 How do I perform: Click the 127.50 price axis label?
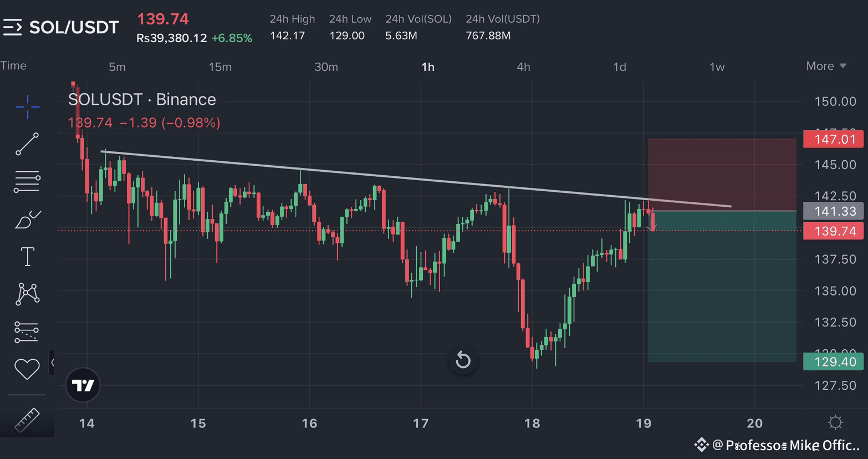click(835, 386)
